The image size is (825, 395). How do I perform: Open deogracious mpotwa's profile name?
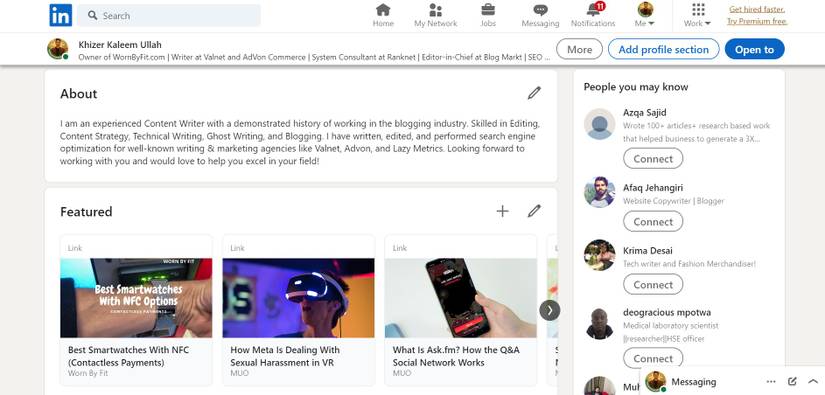click(x=667, y=312)
